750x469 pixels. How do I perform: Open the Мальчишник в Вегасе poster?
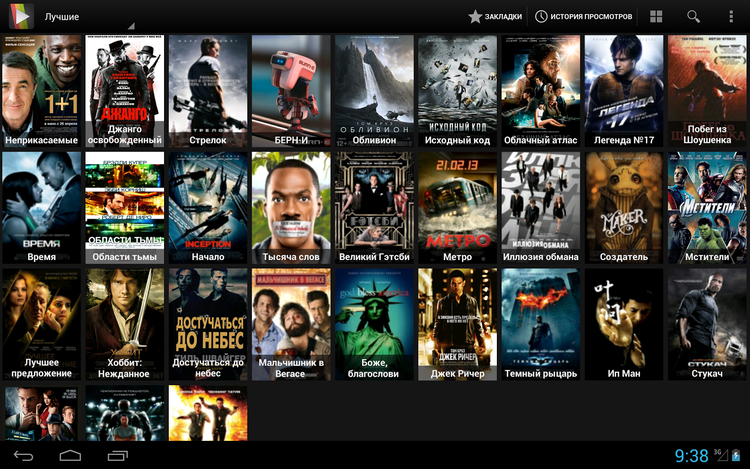tap(291, 324)
